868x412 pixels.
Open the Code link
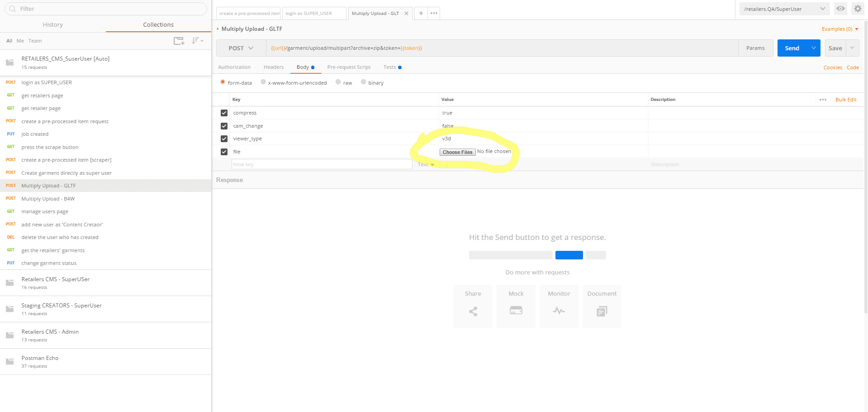pyautogui.click(x=853, y=67)
